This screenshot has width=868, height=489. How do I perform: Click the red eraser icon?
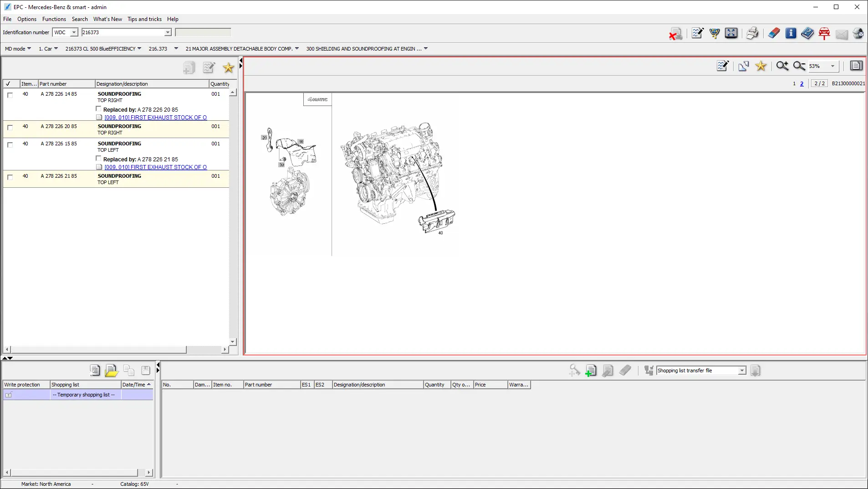774,33
